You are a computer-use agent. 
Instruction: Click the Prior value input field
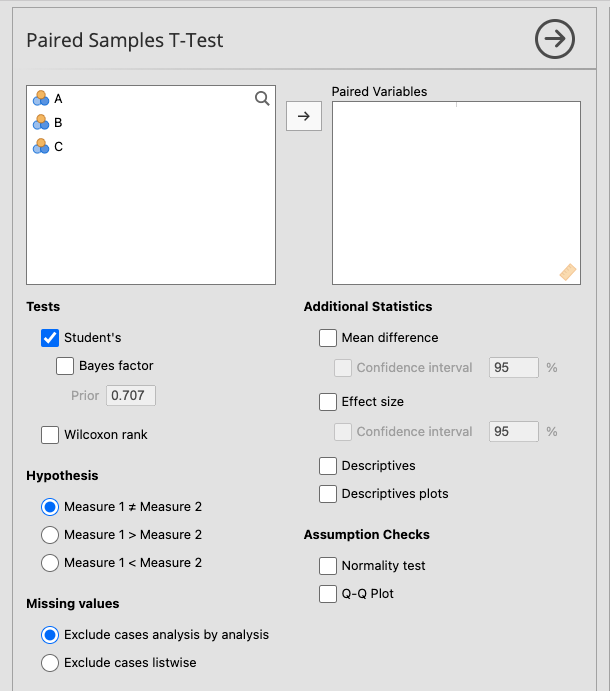point(131,396)
